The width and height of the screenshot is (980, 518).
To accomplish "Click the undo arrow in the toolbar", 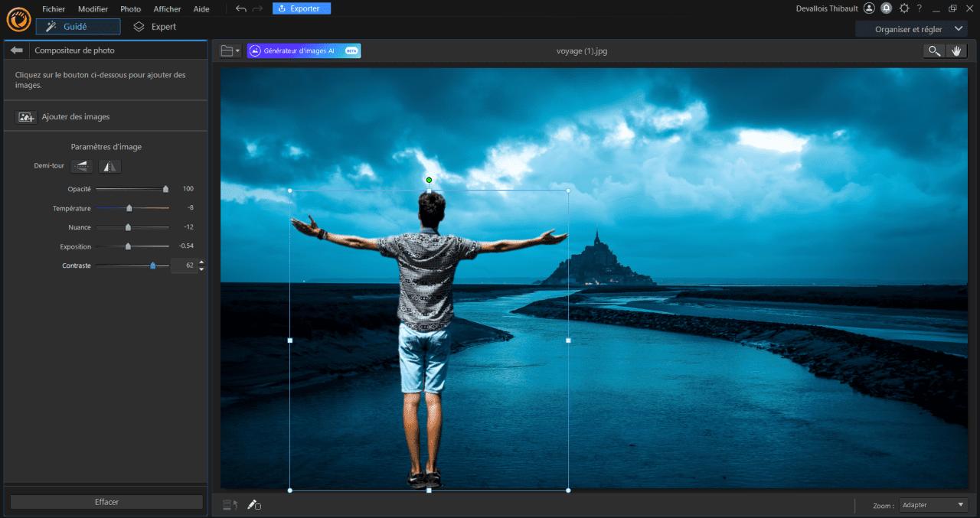I will [x=240, y=8].
